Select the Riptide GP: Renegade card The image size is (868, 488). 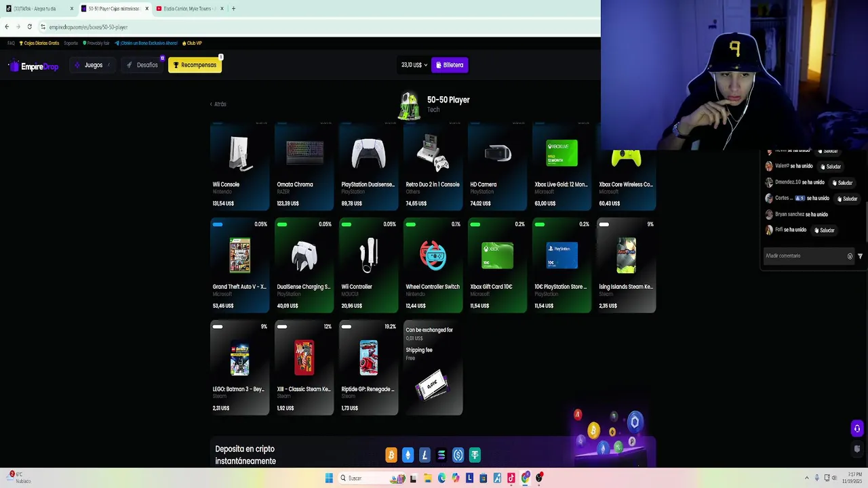[x=368, y=367]
